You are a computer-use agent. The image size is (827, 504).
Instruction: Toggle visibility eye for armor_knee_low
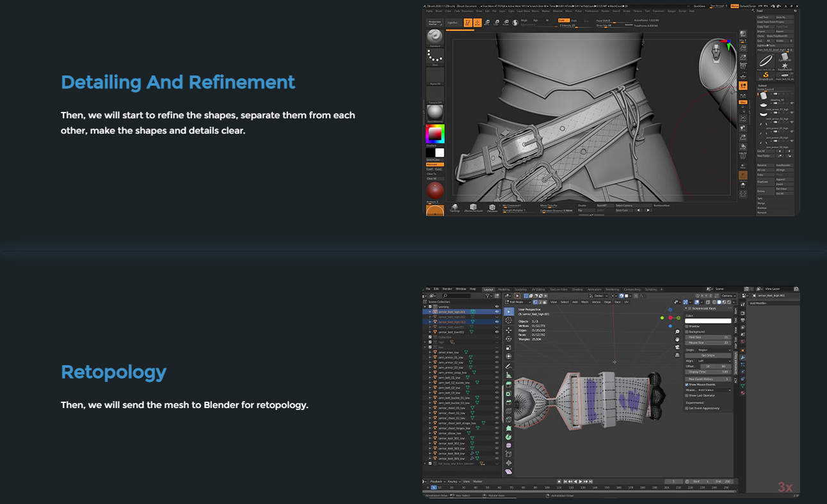click(497, 352)
